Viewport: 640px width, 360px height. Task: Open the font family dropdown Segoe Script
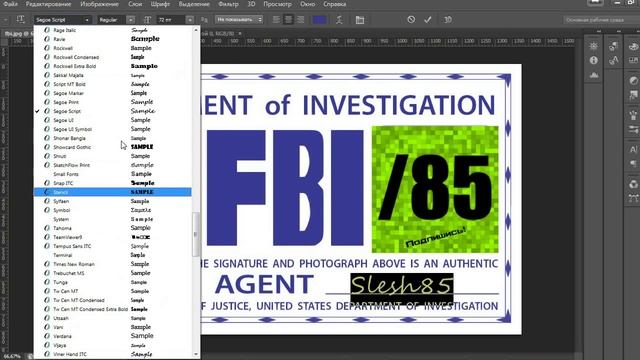[62, 20]
